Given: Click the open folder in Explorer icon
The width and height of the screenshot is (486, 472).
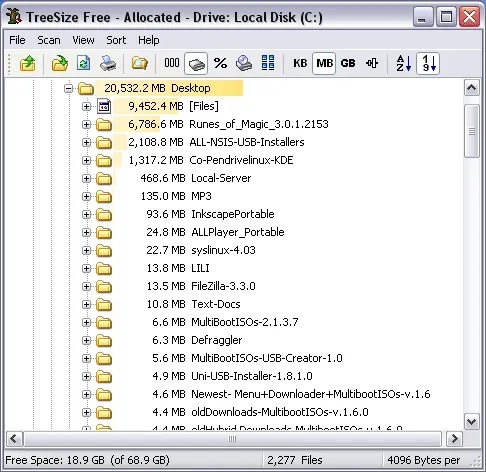Looking at the screenshot, I should click(x=139, y=63).
